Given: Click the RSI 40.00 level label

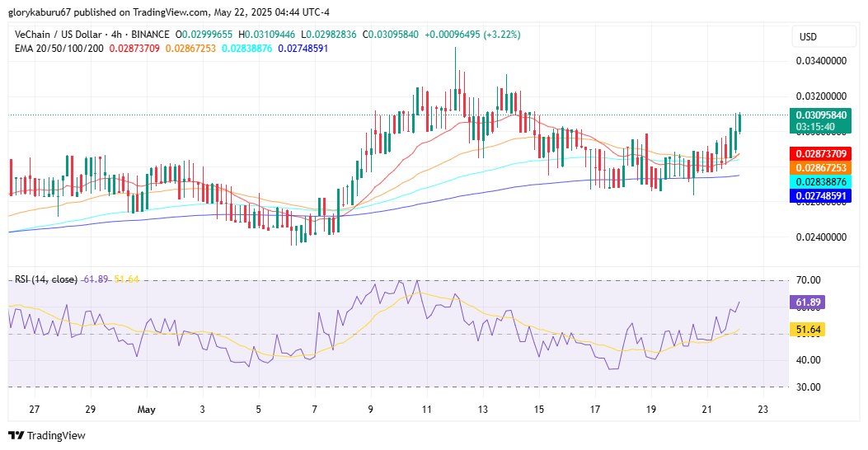Looking at the screenshot, I should point(808,360).
